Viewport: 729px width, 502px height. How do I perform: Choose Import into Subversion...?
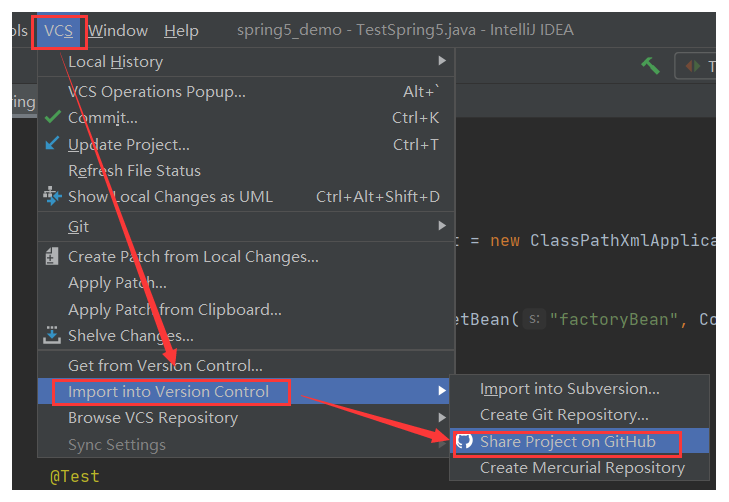[579, 389]
